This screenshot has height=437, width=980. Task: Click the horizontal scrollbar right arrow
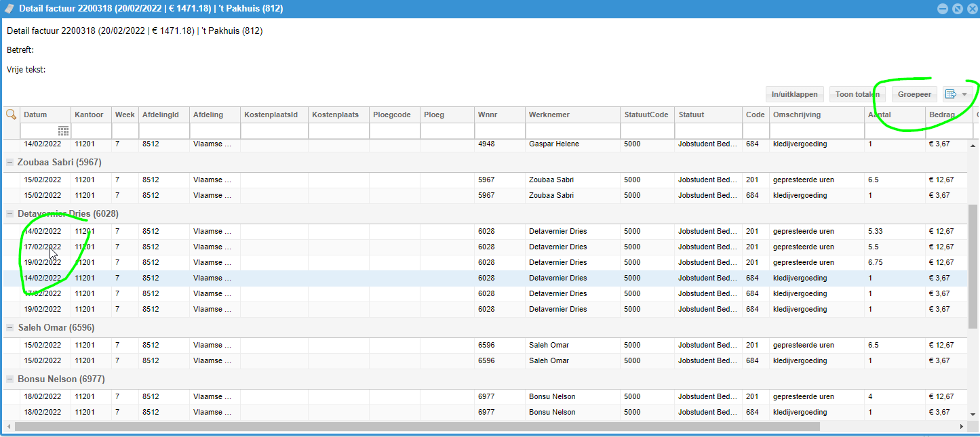[x=961, y=427]
